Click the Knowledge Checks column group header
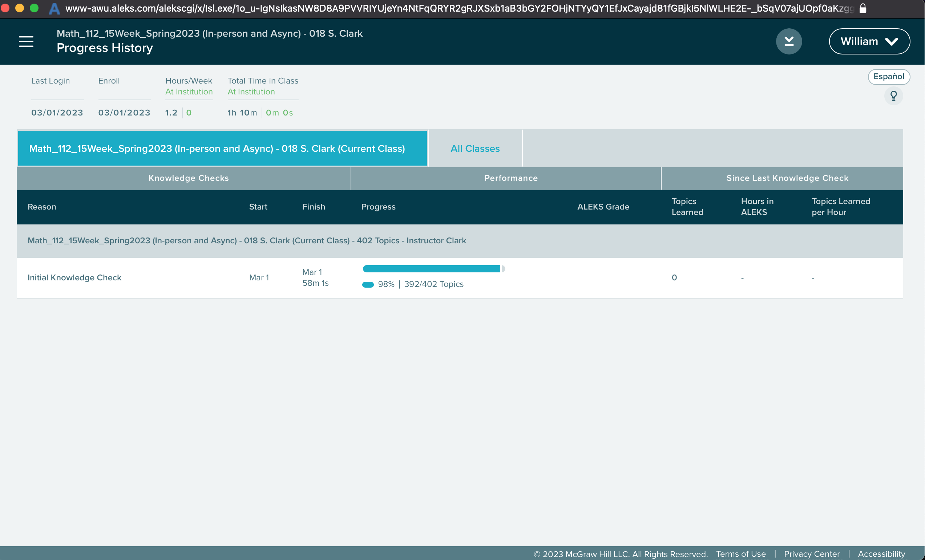The image size is (925, 560). (189, 178)
